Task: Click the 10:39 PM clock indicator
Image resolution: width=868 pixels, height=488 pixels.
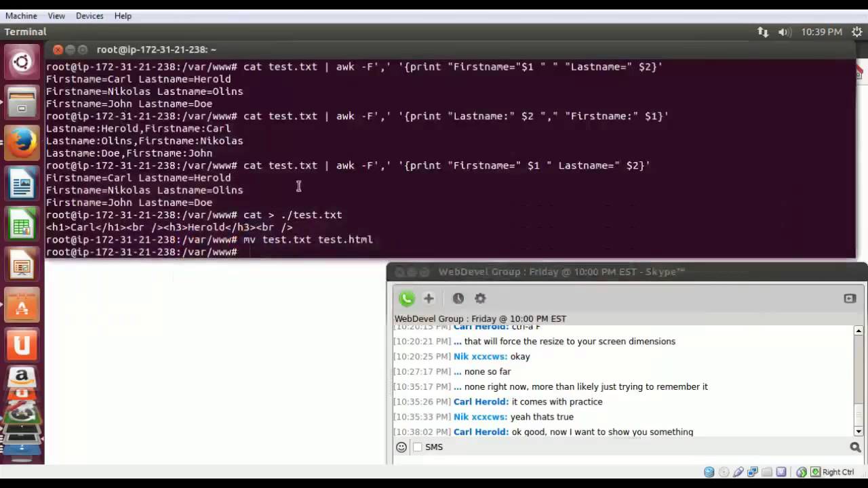Action: pos(821,32)
